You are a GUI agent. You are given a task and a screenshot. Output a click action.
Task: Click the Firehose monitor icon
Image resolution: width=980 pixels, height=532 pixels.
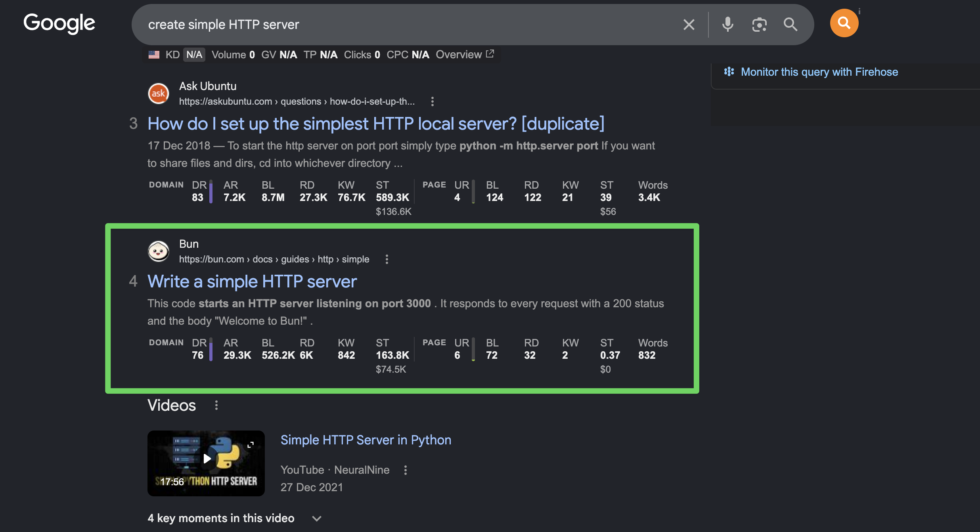tap(729, 72)
